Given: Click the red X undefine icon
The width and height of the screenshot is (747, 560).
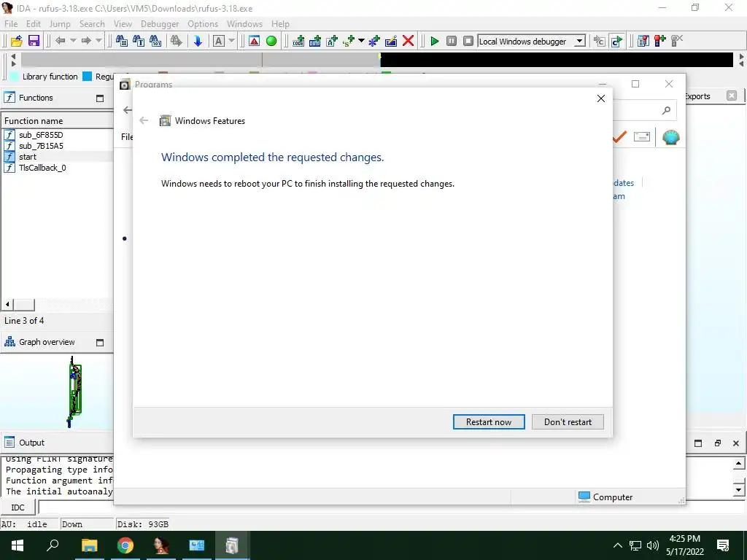Looking at the screenshot, I should coord(409,41).
